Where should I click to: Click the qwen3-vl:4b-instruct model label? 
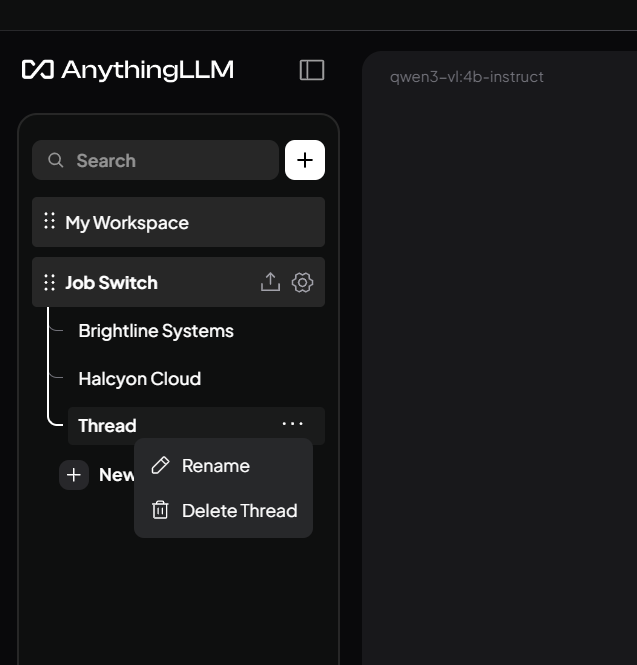pos(467,77)
